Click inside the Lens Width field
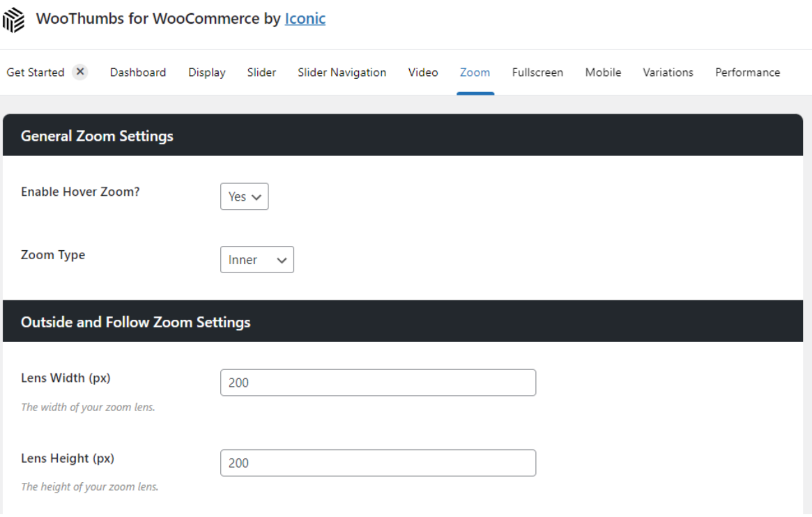The width and height of the screenshot is (812, 517). (x=378, y=383)
